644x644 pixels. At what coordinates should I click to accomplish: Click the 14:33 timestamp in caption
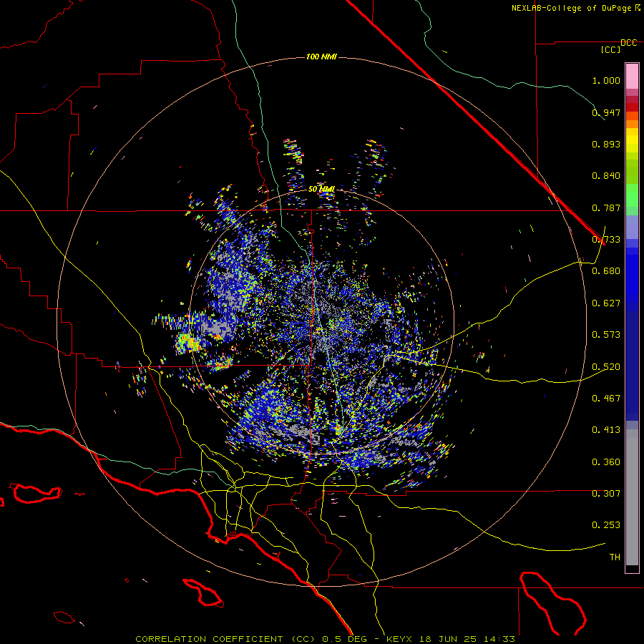[499, 639]
